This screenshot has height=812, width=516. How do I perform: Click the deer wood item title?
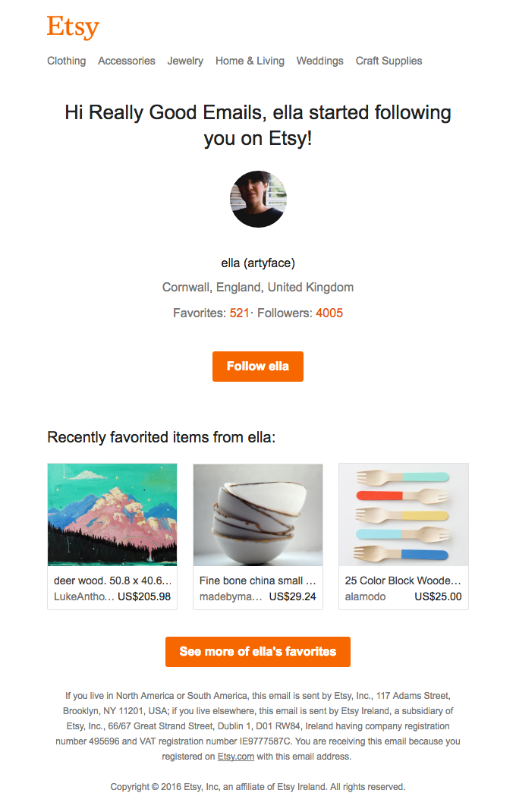[x=112, y=581]
